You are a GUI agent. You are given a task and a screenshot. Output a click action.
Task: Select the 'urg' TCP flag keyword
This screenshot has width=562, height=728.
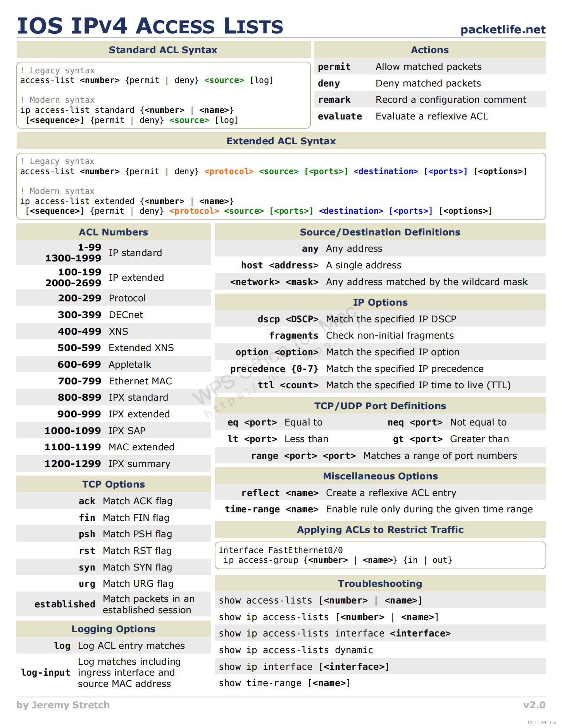point(87,584)
